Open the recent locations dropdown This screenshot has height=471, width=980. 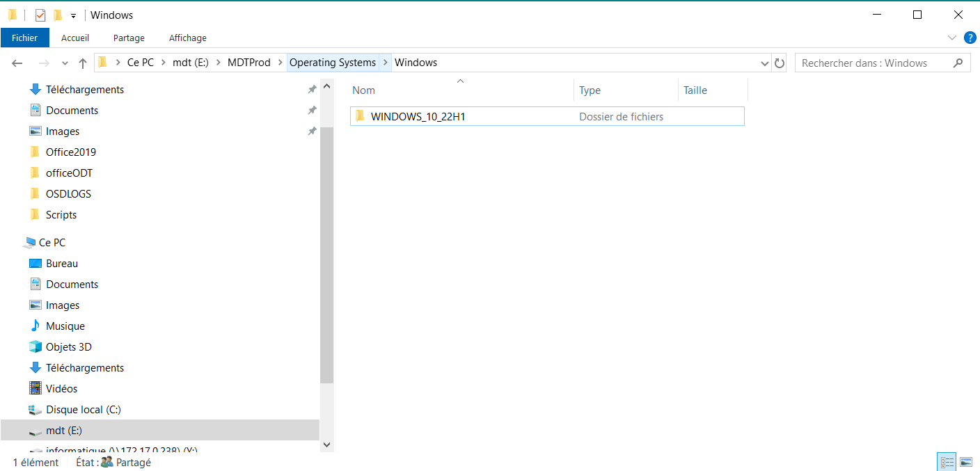pyautogui.click(x=65, y=63)
